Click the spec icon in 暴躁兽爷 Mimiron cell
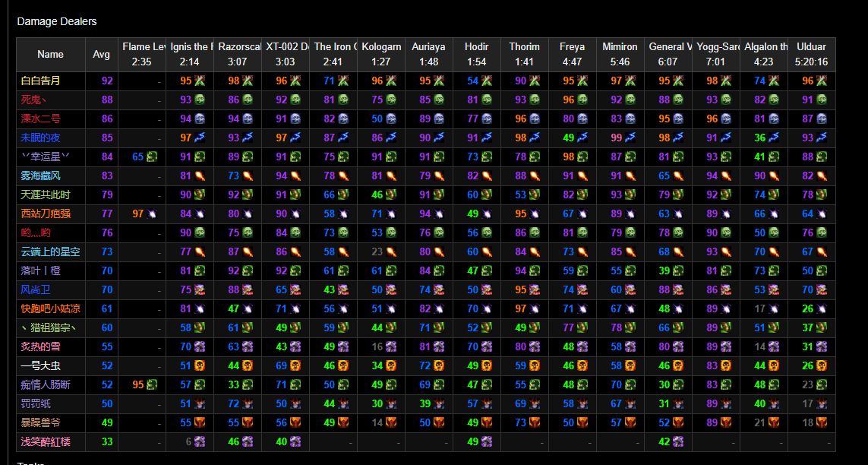Screen dimensions: 868x465 coord(630,423)
